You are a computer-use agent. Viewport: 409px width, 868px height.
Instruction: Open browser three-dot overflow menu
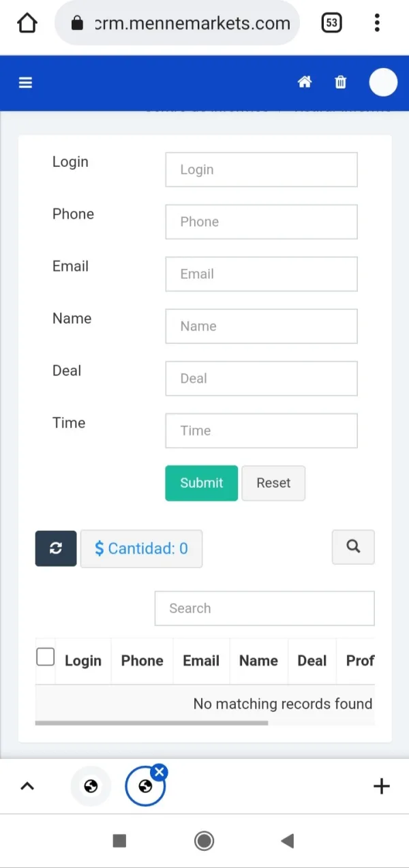tap(377, 23)
